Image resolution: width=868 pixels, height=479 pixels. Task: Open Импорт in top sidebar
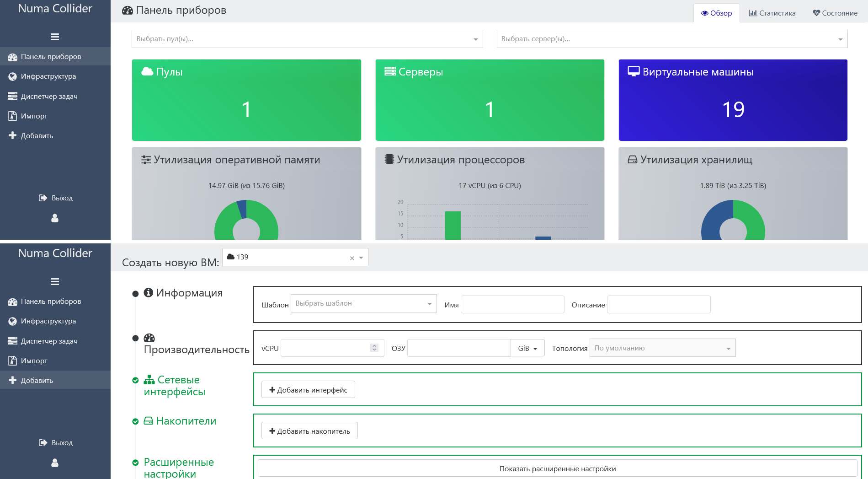pos(55,116)
